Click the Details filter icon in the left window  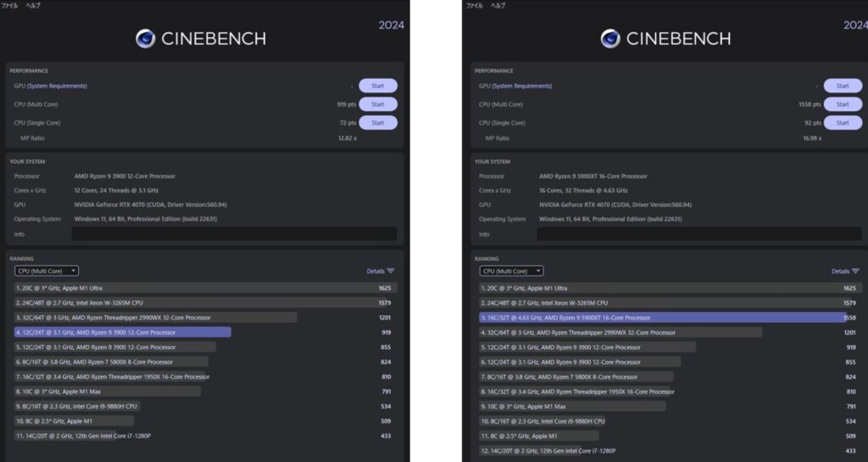click(x=391, y=271)
